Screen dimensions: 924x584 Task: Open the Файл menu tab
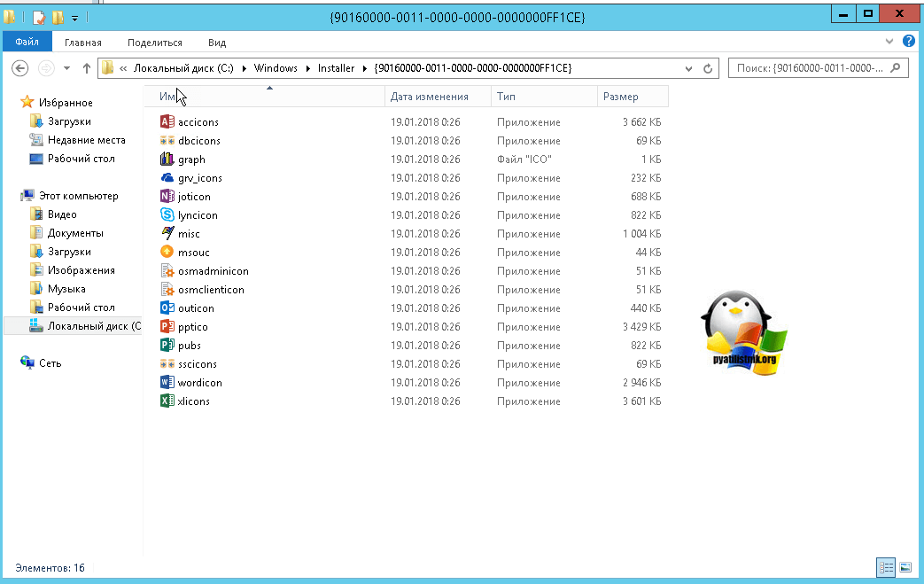point(27,42)
